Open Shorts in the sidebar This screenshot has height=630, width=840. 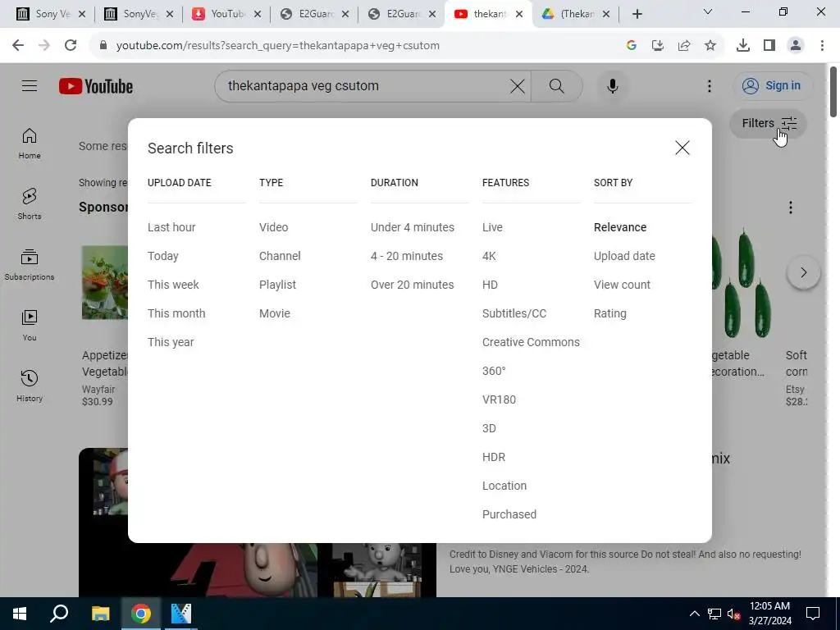30,204
